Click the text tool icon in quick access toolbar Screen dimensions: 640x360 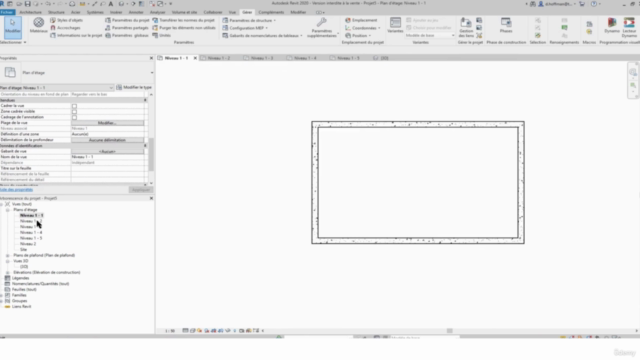tap(111, 4)
